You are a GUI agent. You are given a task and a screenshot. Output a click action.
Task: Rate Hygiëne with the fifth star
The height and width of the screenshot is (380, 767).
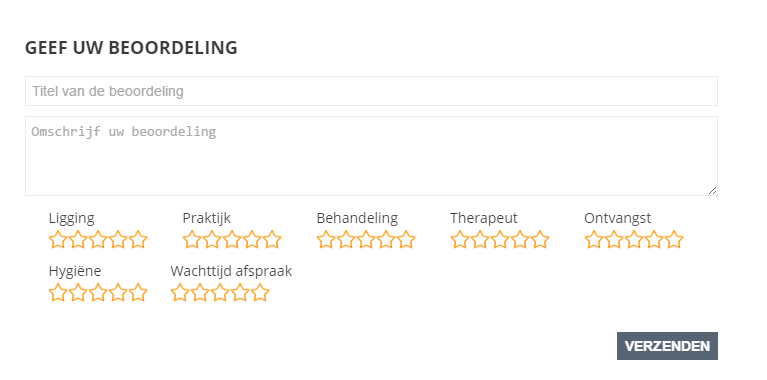[138, 292]
